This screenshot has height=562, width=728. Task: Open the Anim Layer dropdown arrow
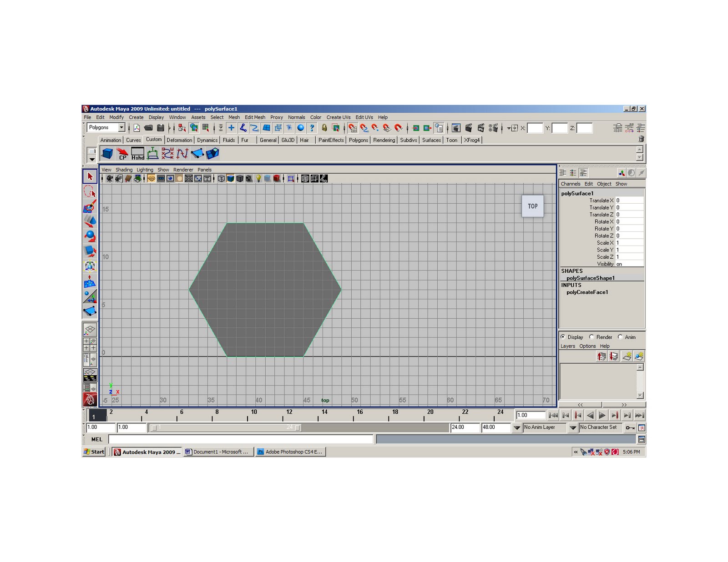[x=517, y=428]
